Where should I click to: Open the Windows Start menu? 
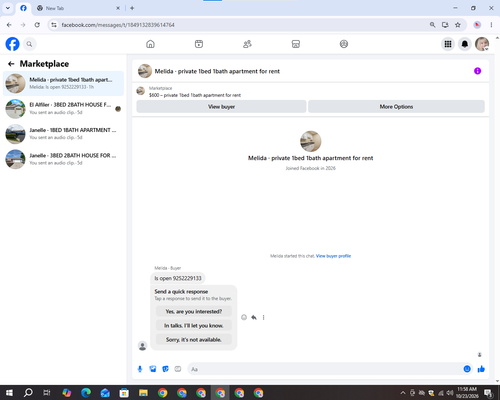[9, 393]
